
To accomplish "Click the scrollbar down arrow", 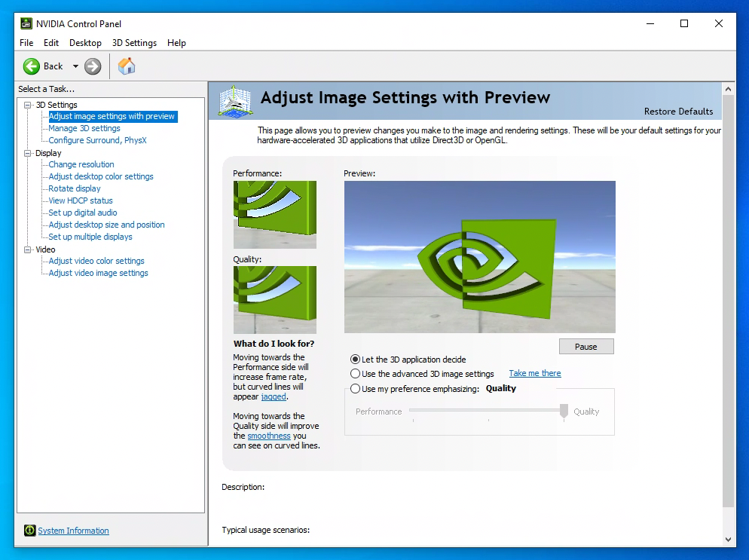I will pyautogui.click(x=728, y=540).
